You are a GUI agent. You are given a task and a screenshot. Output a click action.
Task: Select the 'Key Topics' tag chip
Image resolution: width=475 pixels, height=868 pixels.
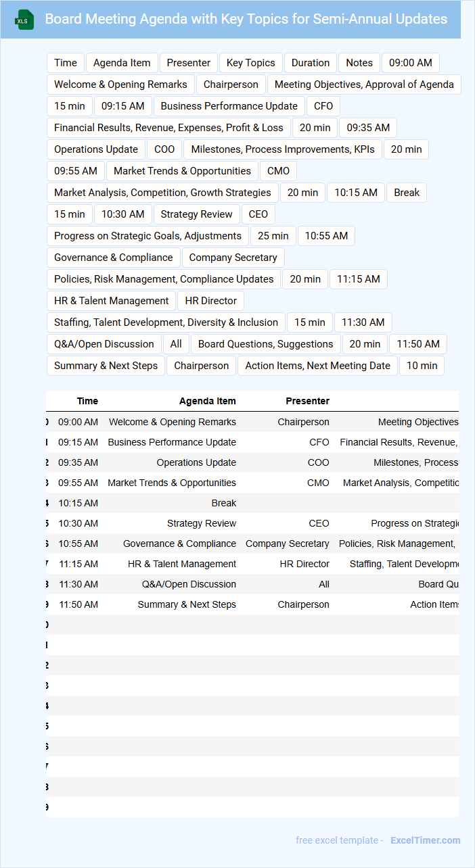251,63
